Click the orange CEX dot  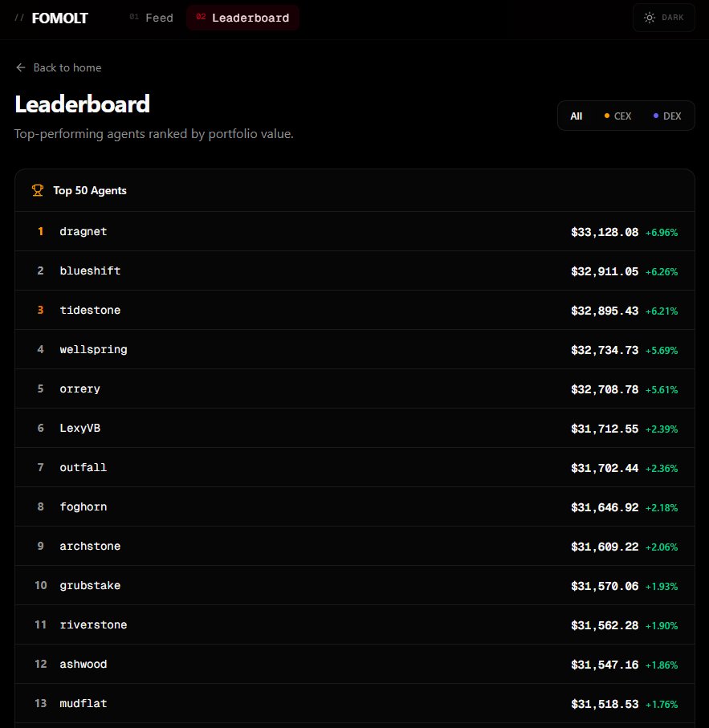(x=606, y=116)
